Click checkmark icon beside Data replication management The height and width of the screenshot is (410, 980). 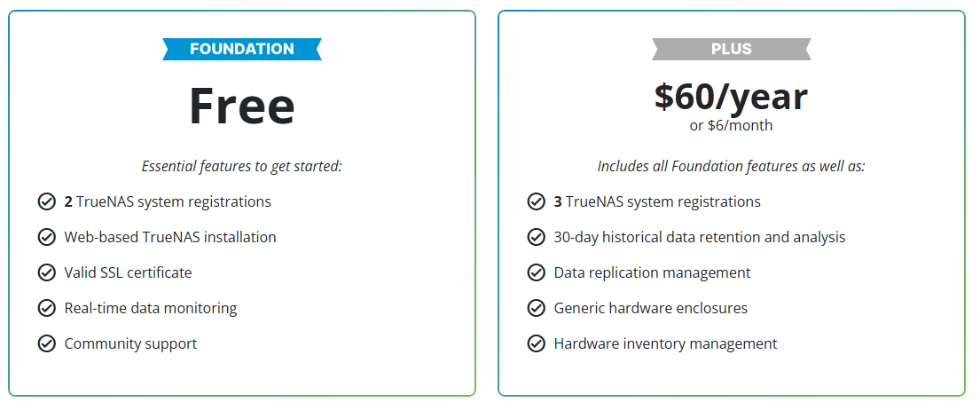click(x=537, y=272)
